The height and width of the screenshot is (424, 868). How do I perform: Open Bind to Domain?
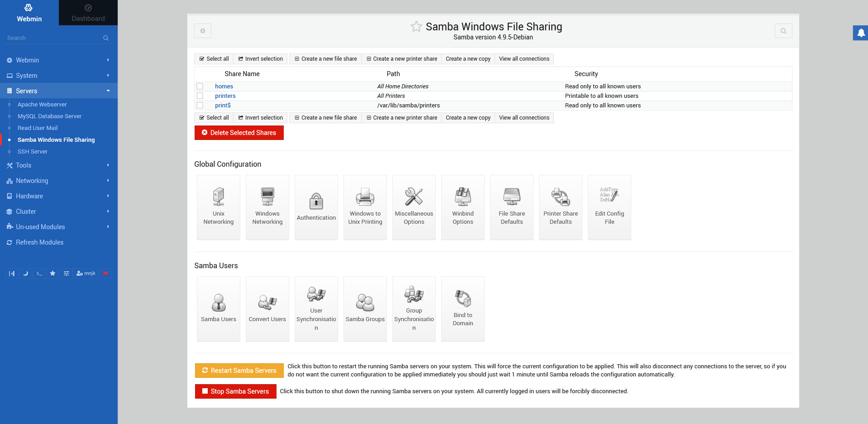[x=463, y=308]
